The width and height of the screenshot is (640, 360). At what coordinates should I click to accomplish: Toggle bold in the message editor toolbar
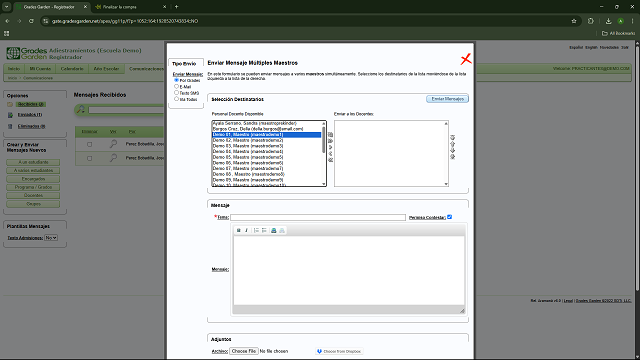(239, 231)
